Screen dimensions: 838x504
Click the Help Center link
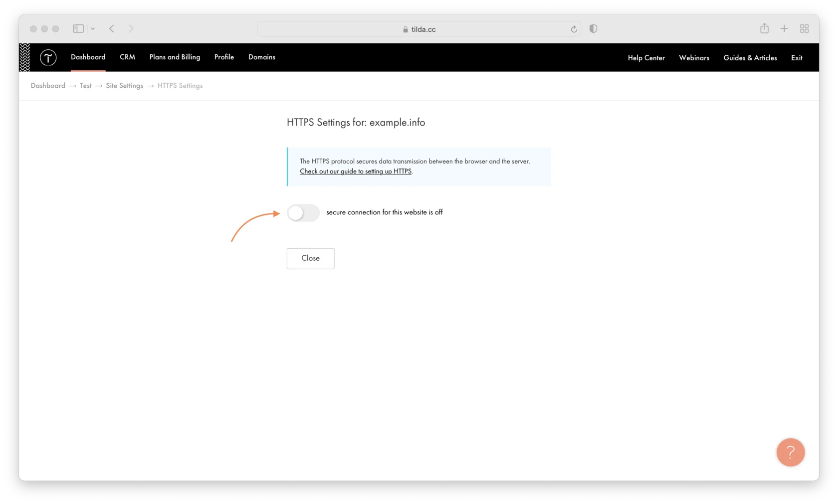click(x=646, y=58)
